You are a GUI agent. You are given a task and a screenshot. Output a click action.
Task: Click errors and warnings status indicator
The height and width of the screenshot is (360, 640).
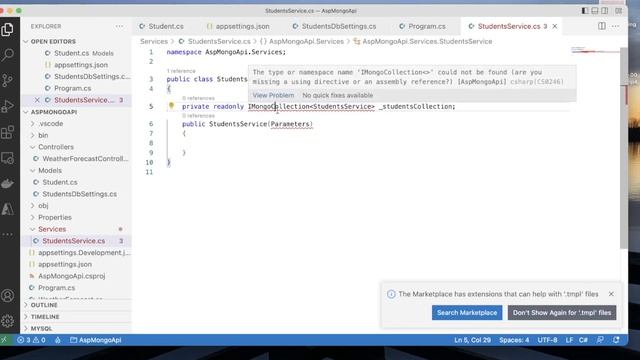(x=31, y=340)
